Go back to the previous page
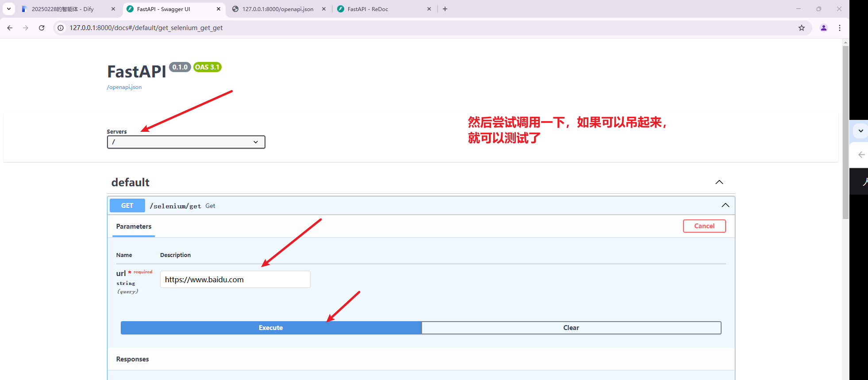The height and width of the screenshot is (380, 868). 10,28
